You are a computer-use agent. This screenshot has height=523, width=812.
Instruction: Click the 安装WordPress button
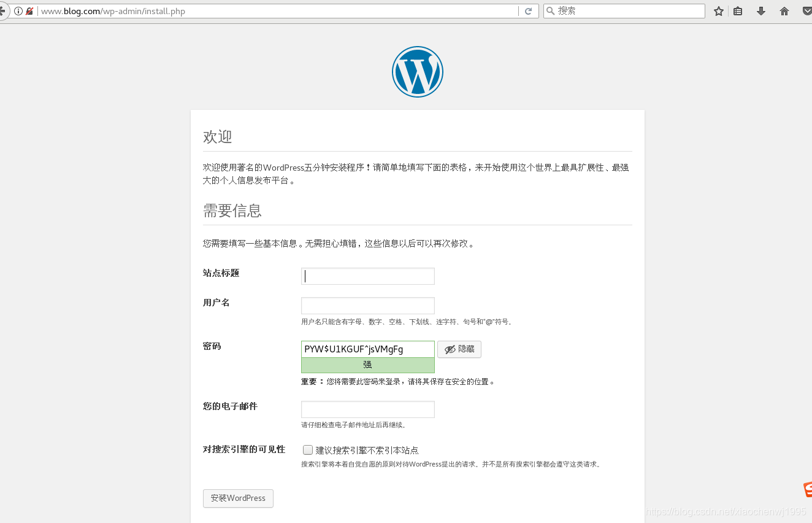tap(238, 498)
